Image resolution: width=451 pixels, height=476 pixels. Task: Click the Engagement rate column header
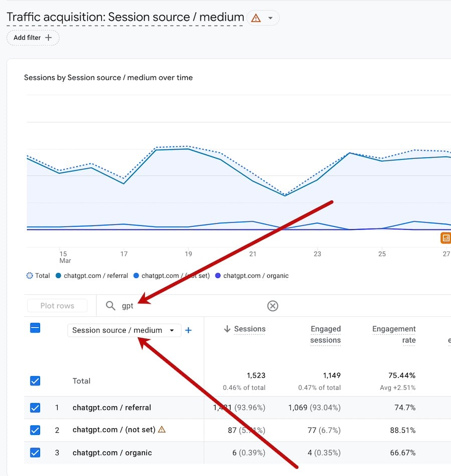(x=394, y=335)
